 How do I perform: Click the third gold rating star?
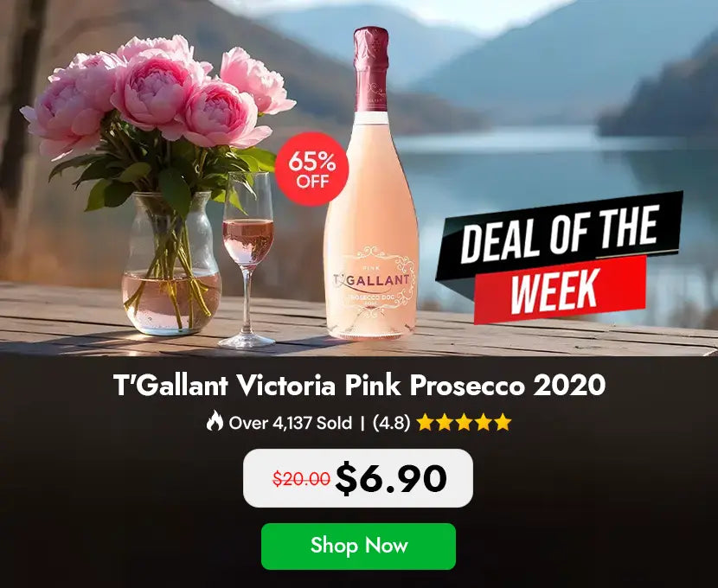point(464,422)
